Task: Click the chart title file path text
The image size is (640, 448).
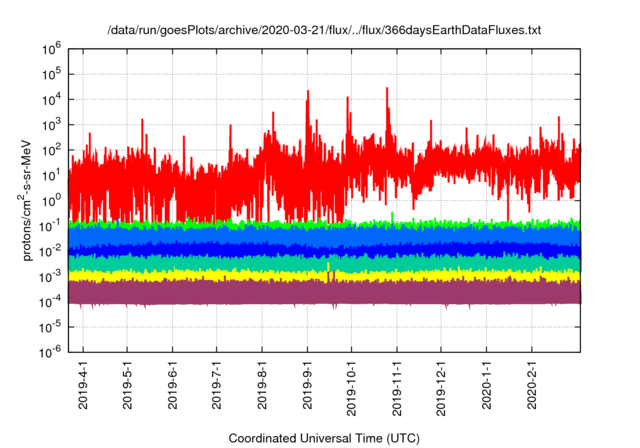Action: coord(324,30)
